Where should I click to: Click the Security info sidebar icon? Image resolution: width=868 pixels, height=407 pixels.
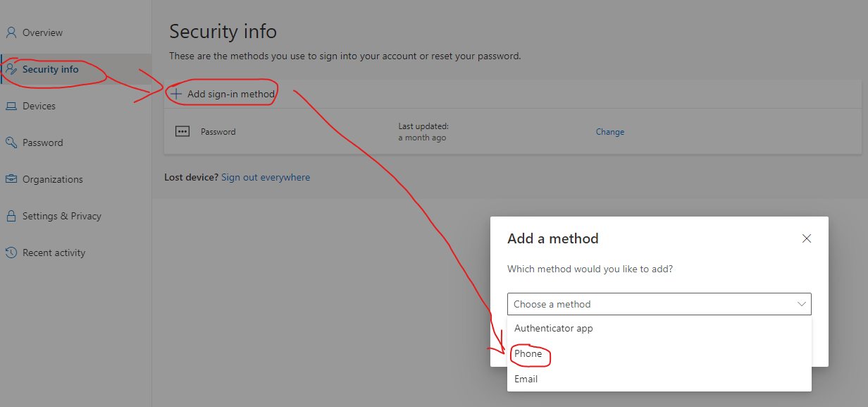(x=11, y=69)
